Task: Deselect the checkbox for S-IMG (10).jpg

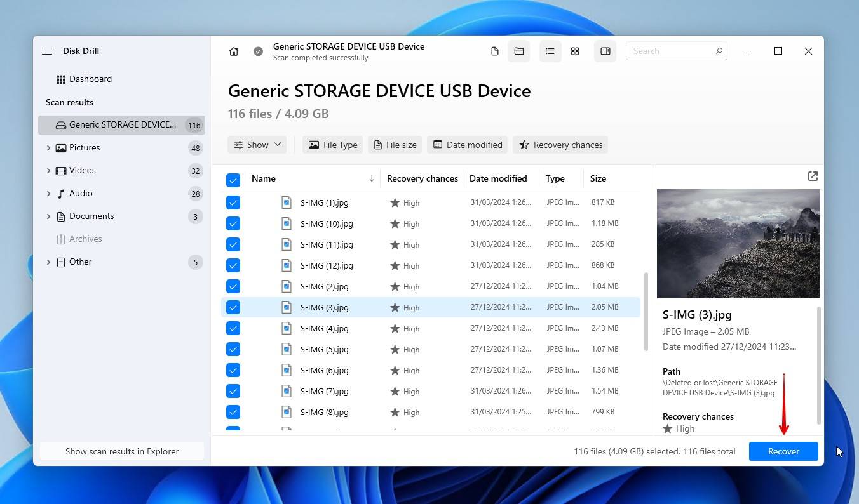Action: 233,223
